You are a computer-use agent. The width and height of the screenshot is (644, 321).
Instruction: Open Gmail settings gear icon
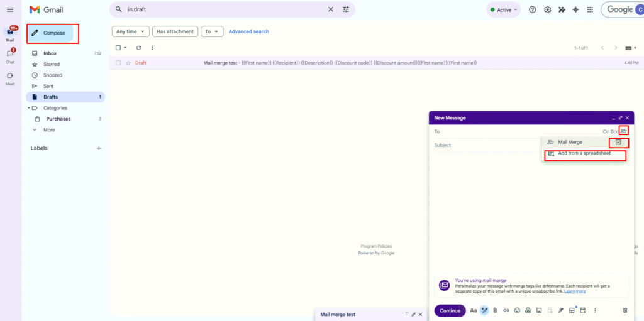point(547,9)
